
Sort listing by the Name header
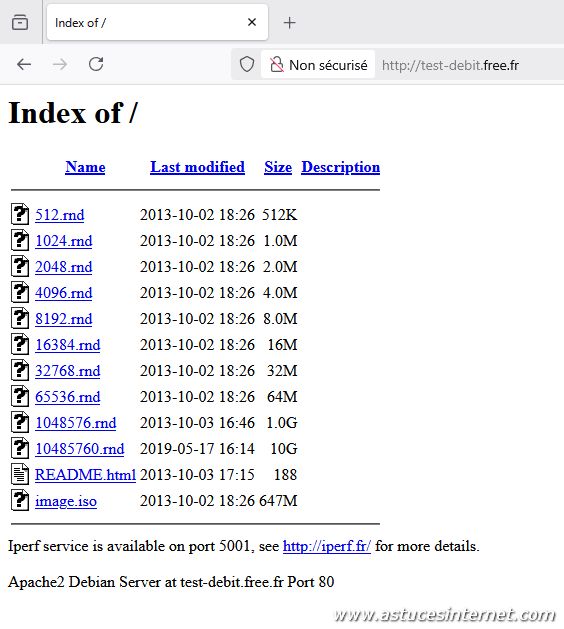[85, 167]
